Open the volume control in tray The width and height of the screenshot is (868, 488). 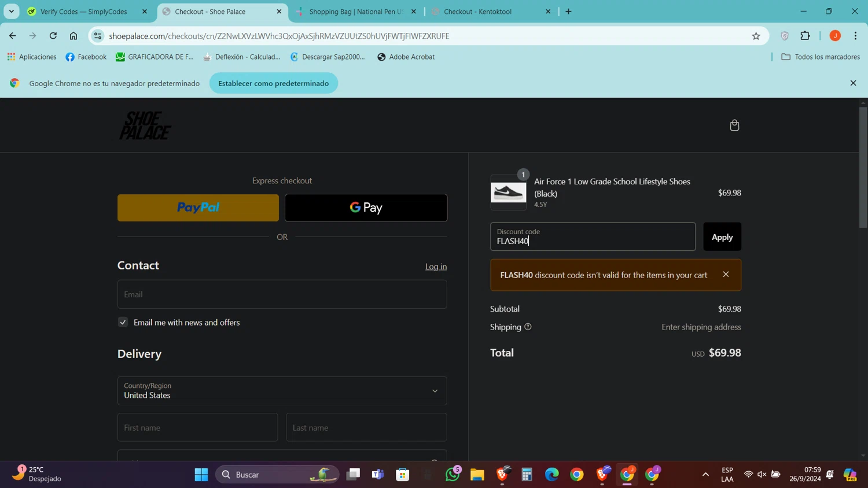pyautogui.click(x=762, y=475)
